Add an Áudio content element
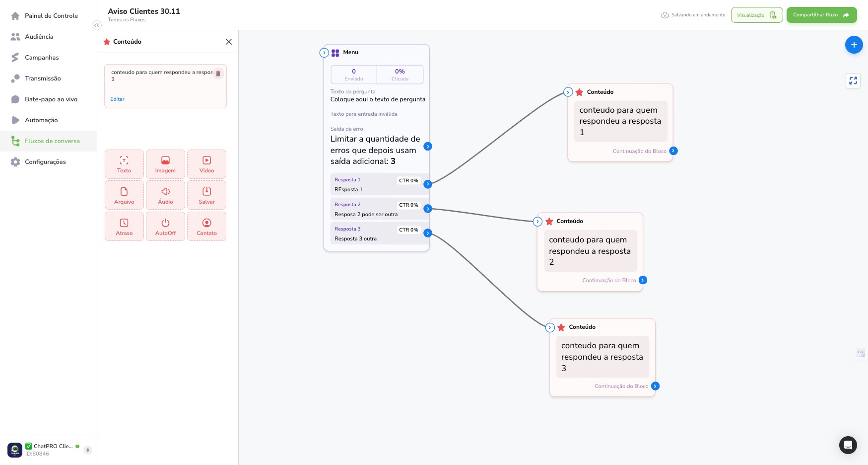This screenshot has width=868, height=465. 165,196
